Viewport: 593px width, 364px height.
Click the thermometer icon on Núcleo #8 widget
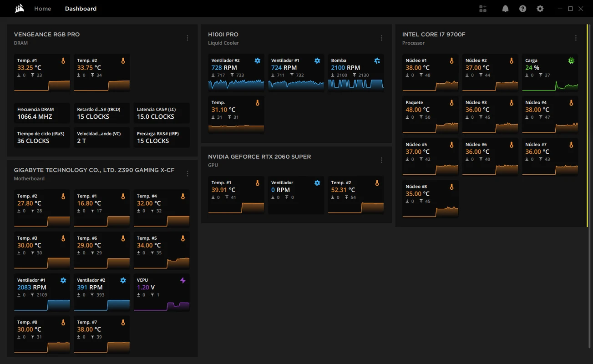[x=451, y=186]
